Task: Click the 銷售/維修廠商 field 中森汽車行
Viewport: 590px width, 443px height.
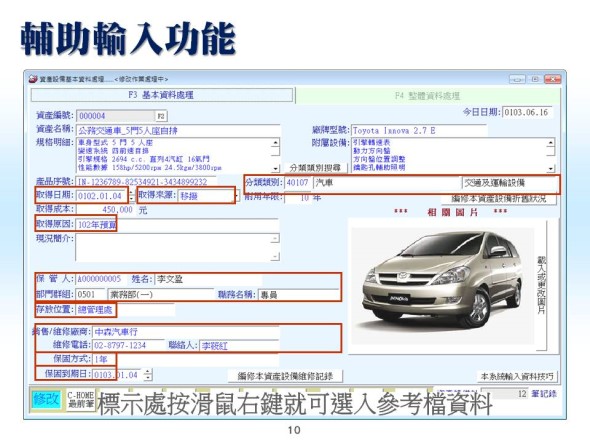Action: coord(186,332)
